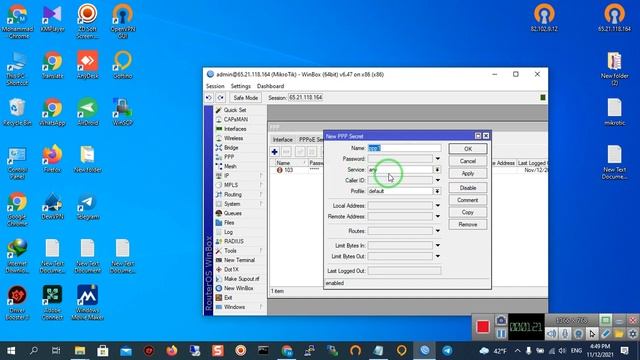Screen dimensions: 640x360
Task: Open Log in the sidebar
Action: (228, 232)
